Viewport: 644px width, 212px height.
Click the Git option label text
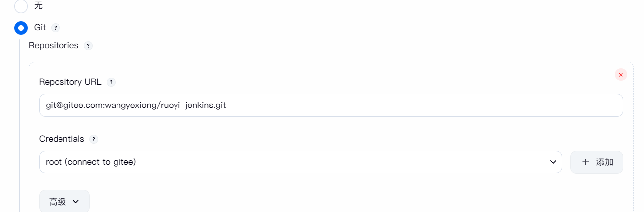(40, 28)
